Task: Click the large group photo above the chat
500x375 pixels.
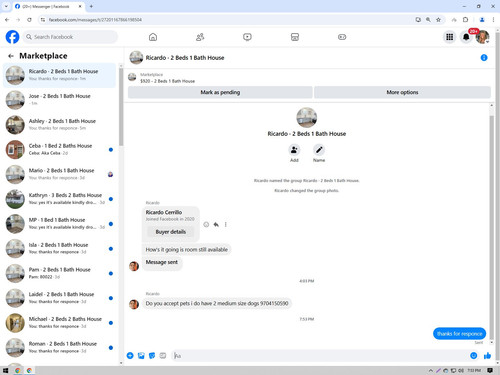Action: click(306, 118)
